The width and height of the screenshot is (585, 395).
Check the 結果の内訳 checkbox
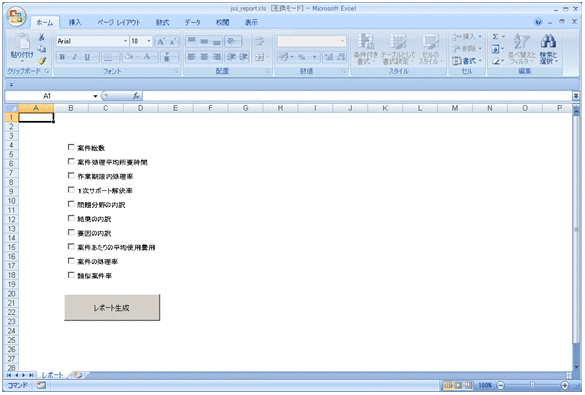pyautogui.click(x=71, y=218)
